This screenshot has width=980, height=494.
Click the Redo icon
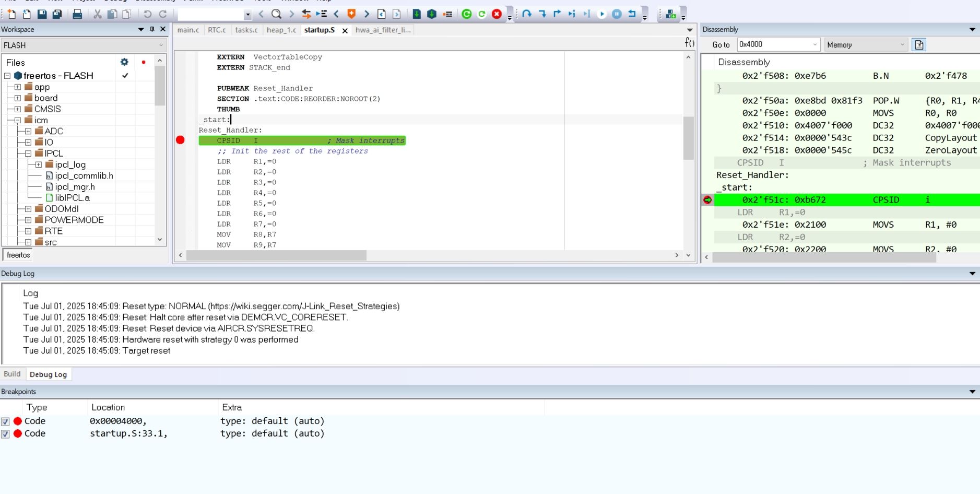163,14
